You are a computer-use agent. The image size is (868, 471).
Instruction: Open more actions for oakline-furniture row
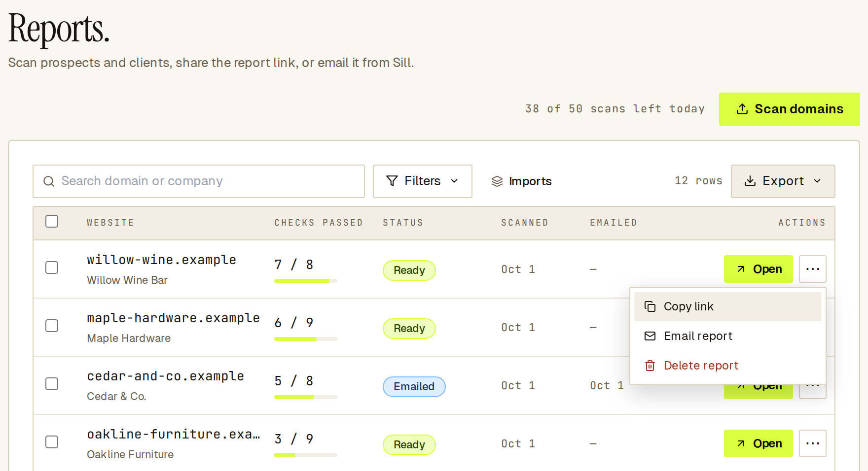[x=813, y=443]
